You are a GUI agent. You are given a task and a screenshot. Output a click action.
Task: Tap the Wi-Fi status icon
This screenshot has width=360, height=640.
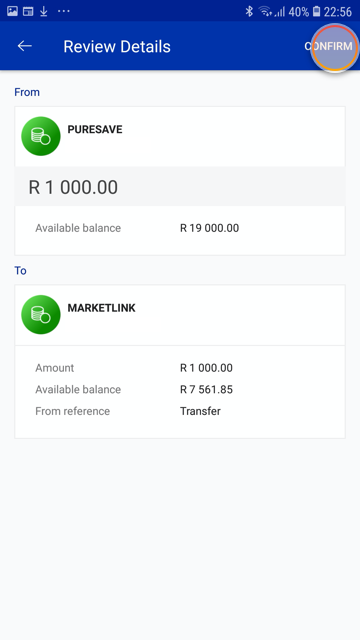click(x=265, y=11)
